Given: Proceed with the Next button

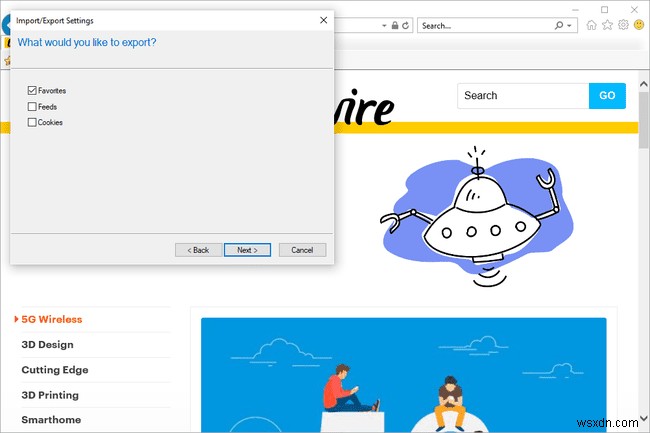Looking at the screenshot, I should 247,250.
